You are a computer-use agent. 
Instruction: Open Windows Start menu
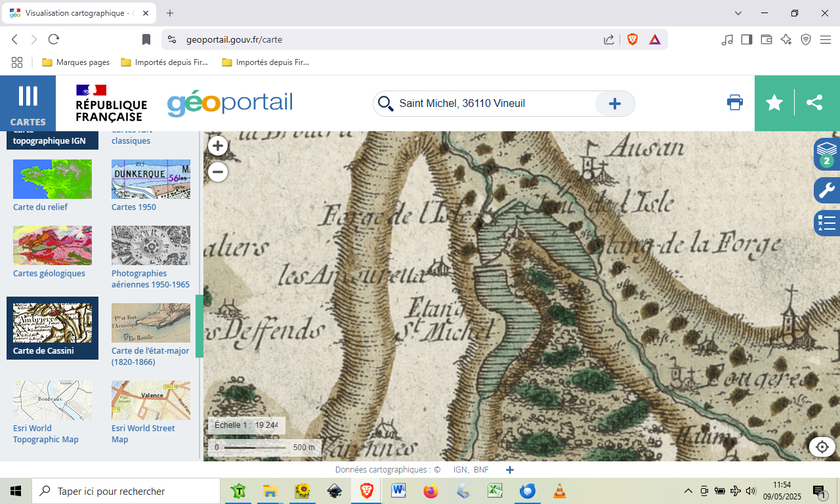(x=16, y=491)
